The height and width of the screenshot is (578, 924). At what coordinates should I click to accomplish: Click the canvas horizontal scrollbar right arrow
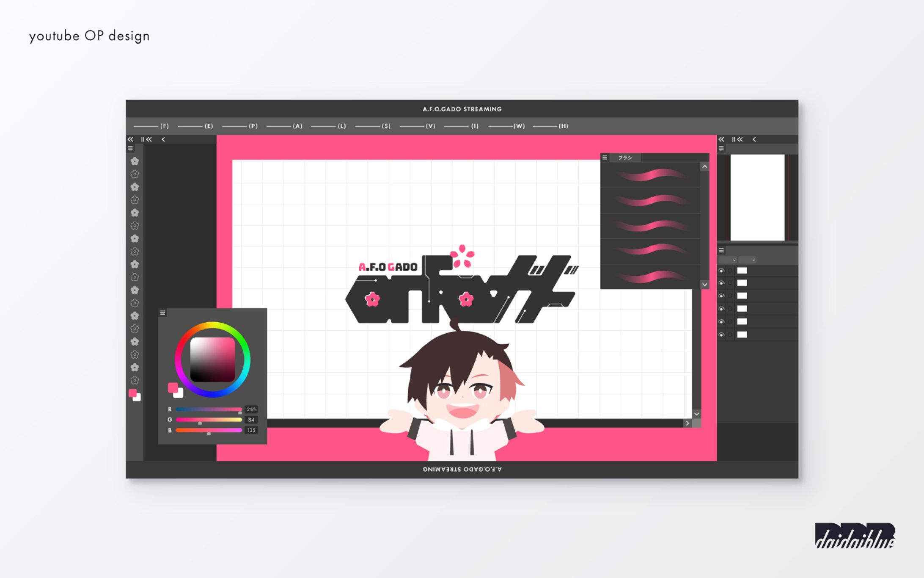[687, 423]
